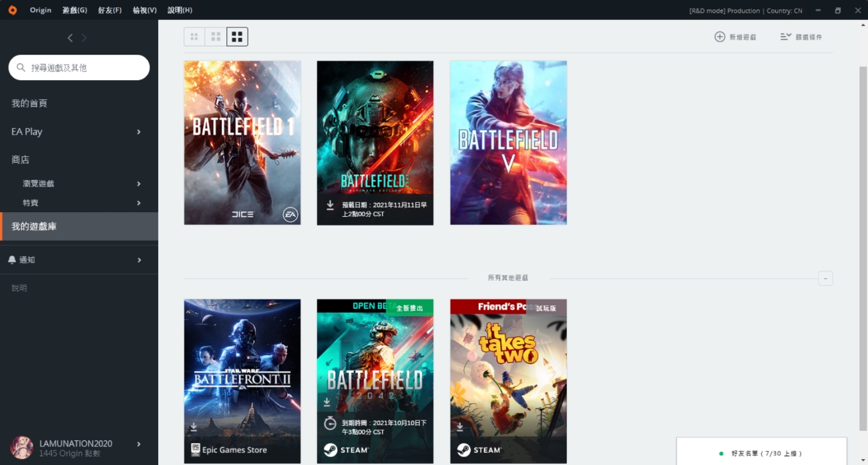The image size is (868, 465).
Task: Select the small grid view size
Action: coord(194,37)
